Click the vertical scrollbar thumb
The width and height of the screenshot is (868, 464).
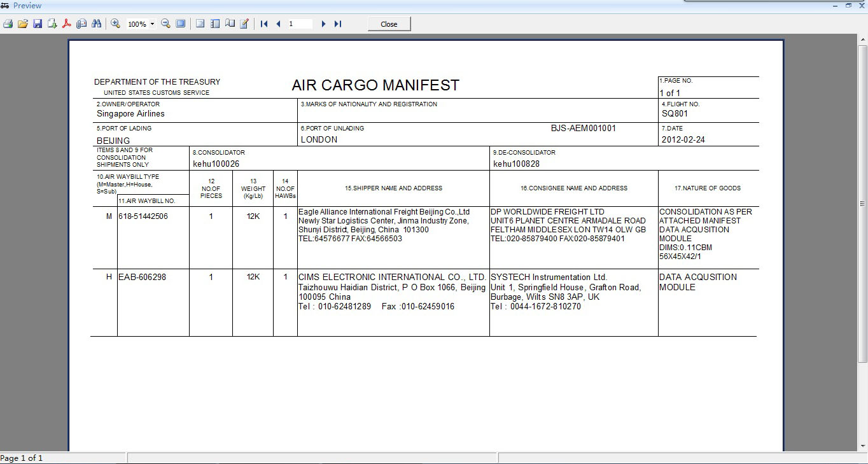(862, 204)
